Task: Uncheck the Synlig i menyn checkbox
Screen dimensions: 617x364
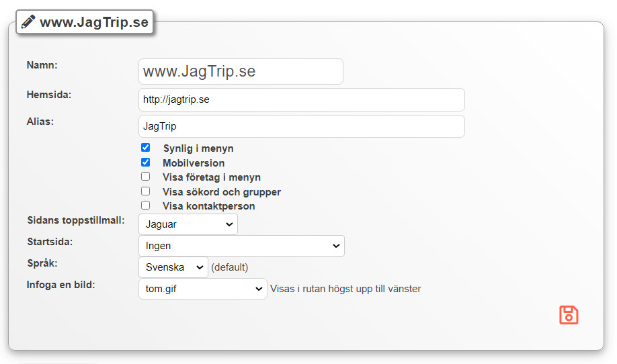Action: point(146,147)
